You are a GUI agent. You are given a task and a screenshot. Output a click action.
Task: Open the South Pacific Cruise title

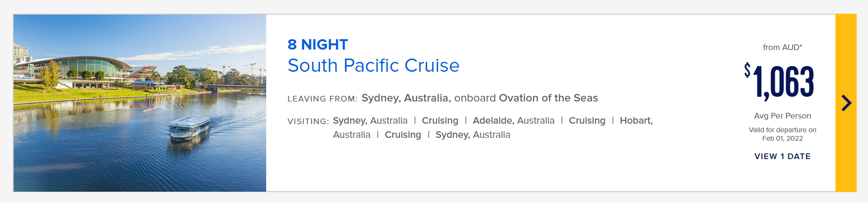(x=373, y=66)
